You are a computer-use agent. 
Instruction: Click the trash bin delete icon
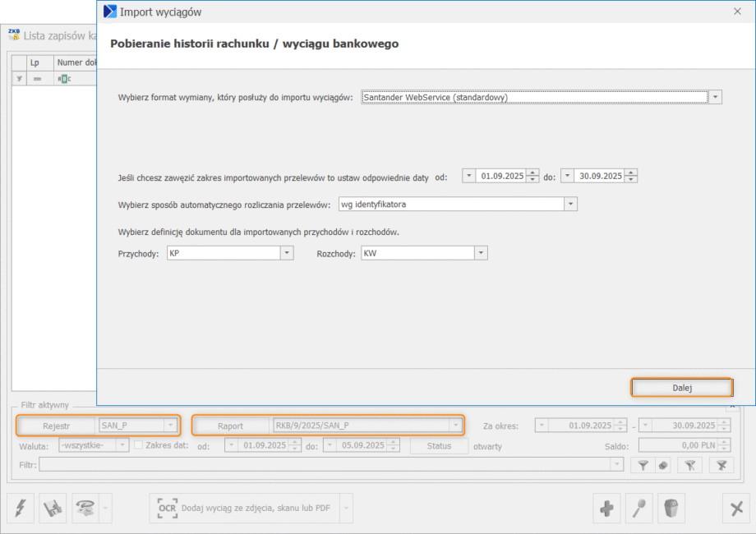click(x=672, y=509)
